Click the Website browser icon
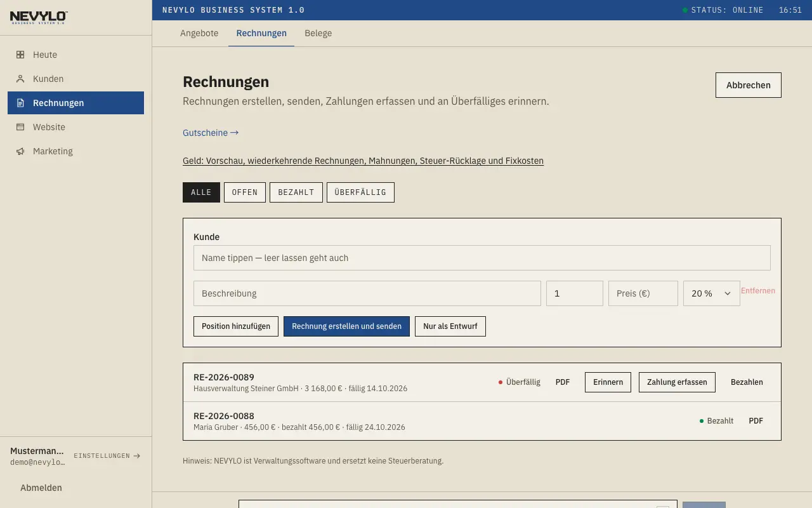The height and width of the screenshot is (508, 812). click(x=20, y=127)
